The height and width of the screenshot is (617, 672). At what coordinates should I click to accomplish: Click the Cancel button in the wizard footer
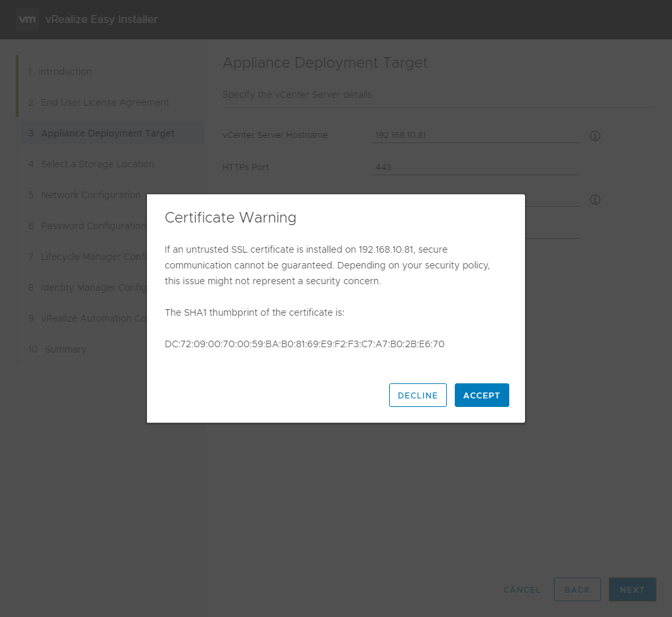coord(522,589)
